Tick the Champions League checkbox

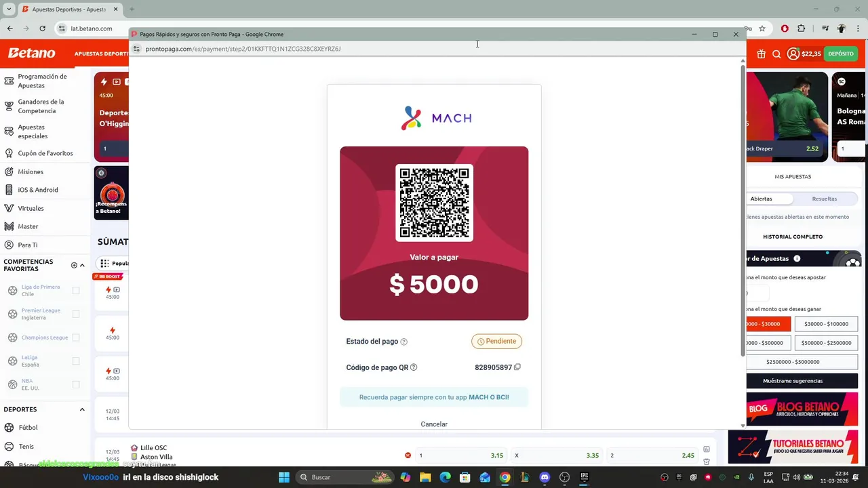76,338
